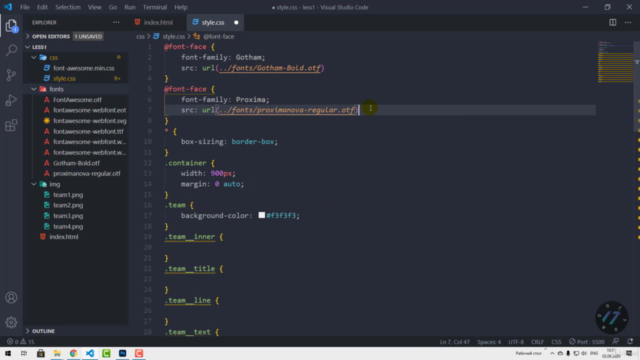The height and width of the screenshot is (360, 640).
Task: Click the #f3f3f3 color swatch
Action: pyautogui.click(x=262, y=215)
